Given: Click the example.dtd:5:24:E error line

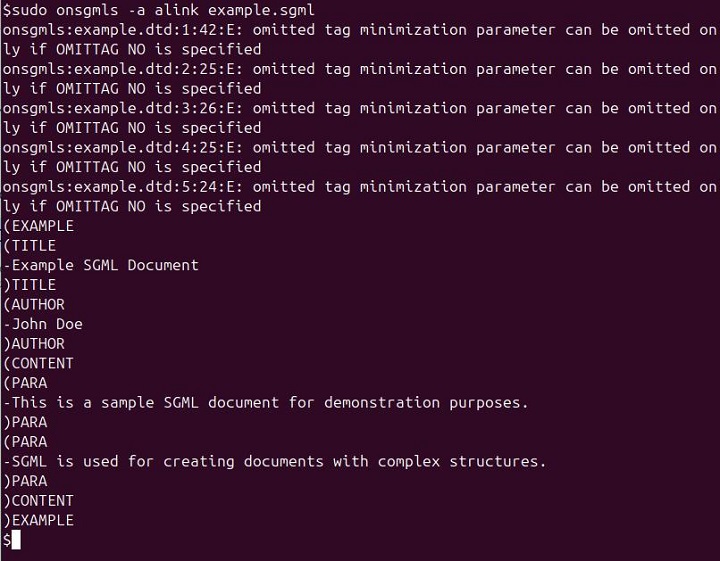Looking at the screenshot, I should (x=360, y=186).
